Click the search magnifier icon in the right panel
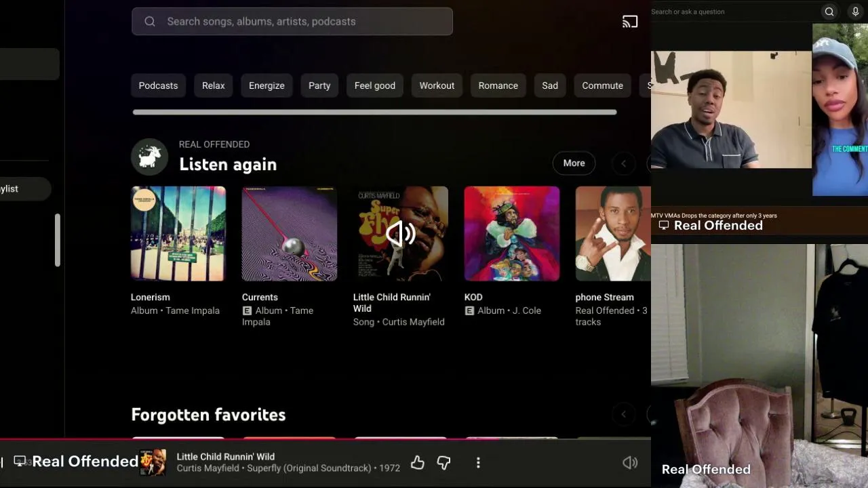868x488 pixels. [829, 12]
